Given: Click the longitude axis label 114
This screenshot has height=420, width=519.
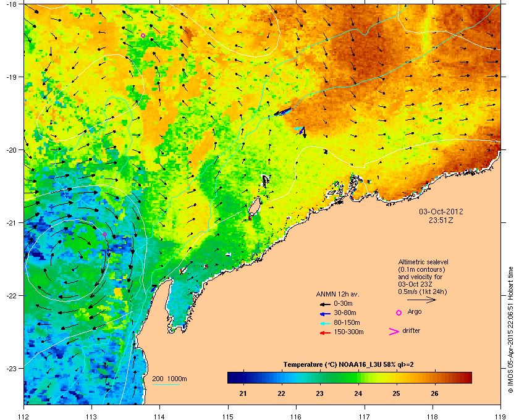Looking at the screenshot, I should pos(159,416).
